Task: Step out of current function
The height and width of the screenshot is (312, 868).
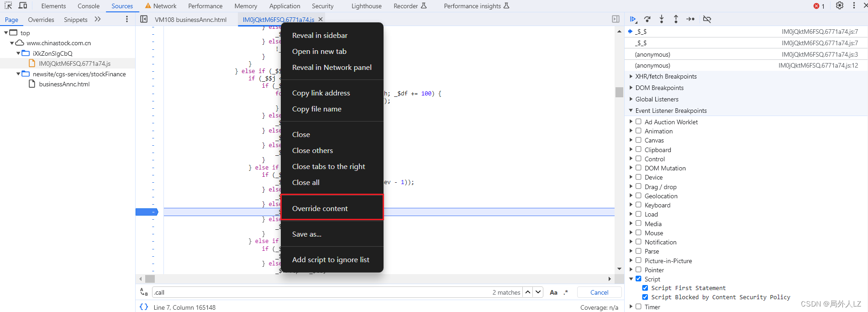Action: coord(676,19)
